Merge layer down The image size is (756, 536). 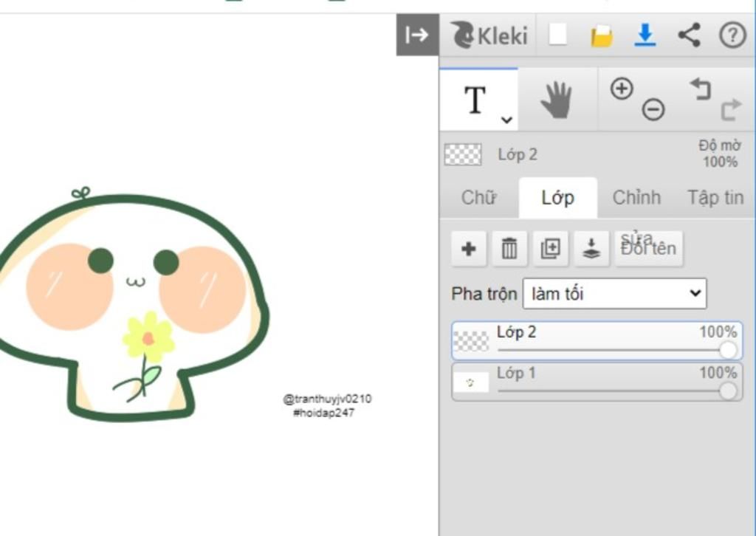(591, 249)
